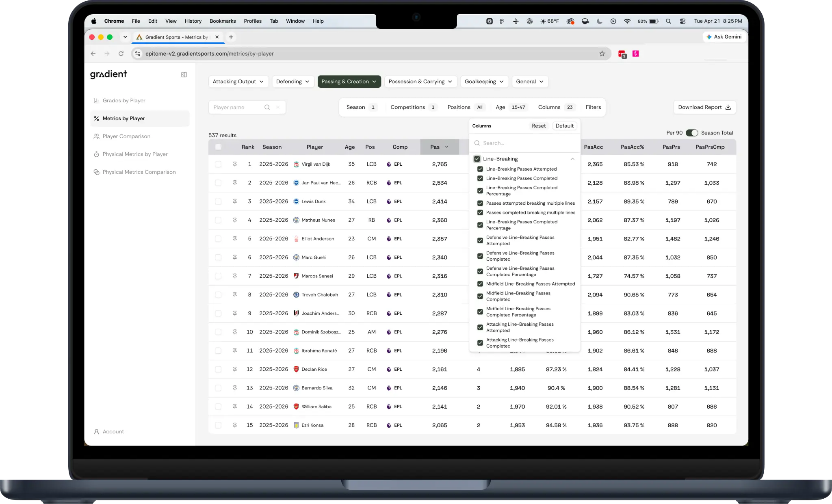The height and width of the screenshot is (504, 832).
Task: Open the Competitions filter tab
Action: pos(414,107)
